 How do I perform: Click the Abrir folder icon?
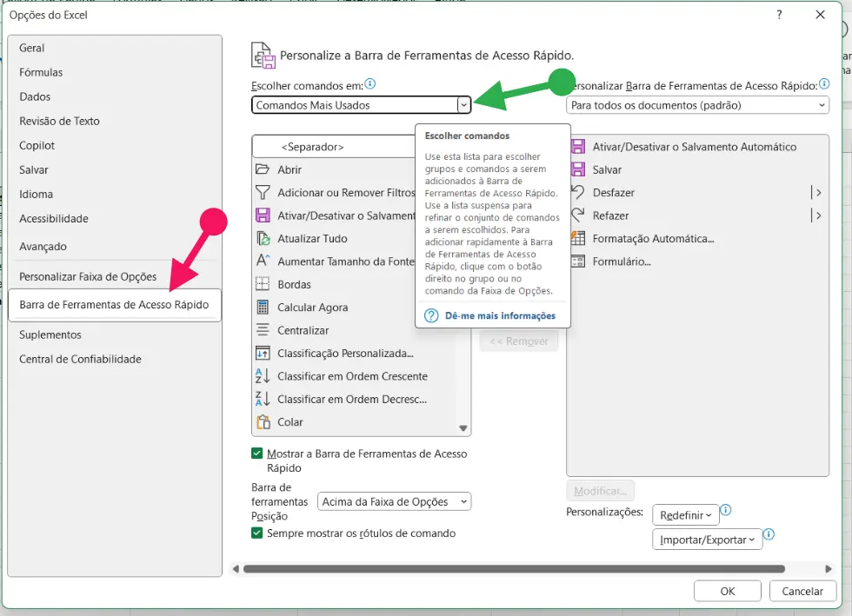(x=263, y=169)
